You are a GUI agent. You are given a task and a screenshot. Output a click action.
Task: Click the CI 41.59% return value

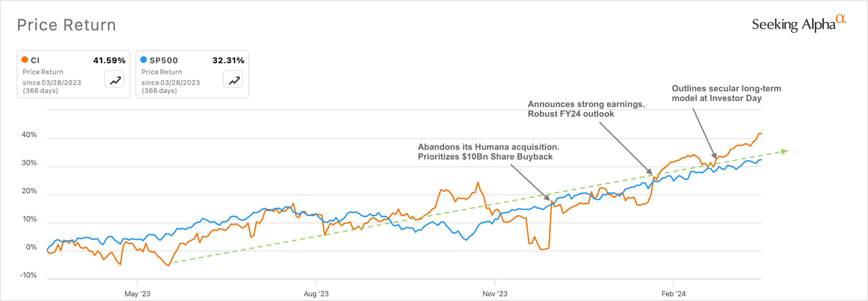(109, 61)
